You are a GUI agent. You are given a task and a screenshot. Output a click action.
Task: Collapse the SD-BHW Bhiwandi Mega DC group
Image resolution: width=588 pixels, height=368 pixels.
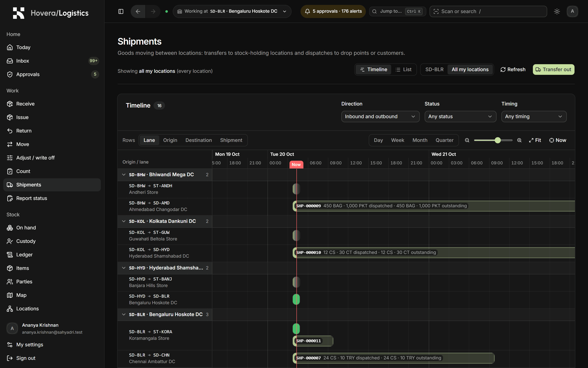(124, 175)
